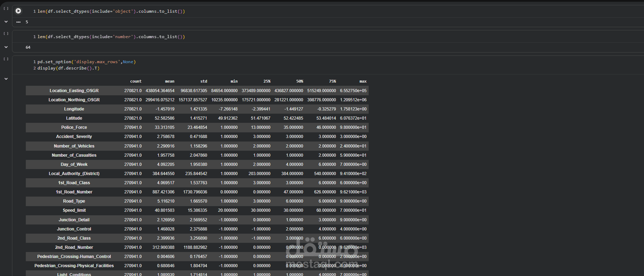Open output options ellipsis beside result 5

click(x=18, y=22)
